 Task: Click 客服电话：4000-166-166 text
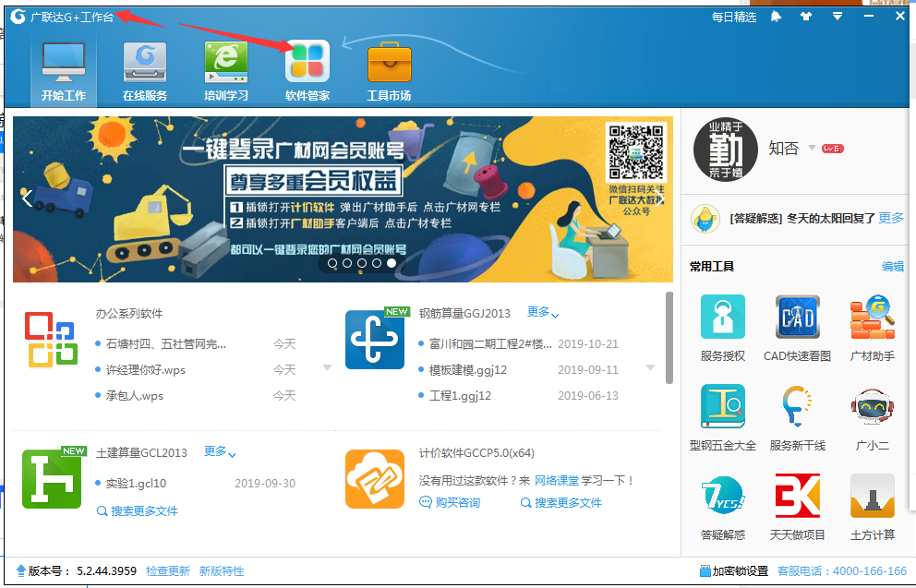tap(842, 571)
